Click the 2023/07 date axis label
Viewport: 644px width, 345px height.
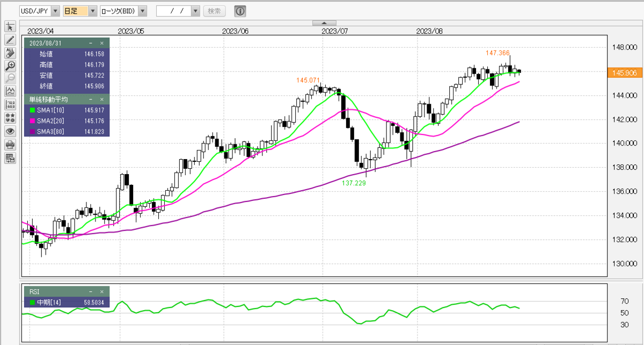click(335, 31)
